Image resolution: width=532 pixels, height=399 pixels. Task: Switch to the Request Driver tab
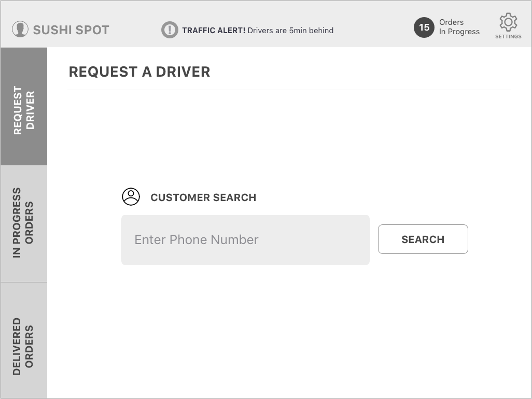tap(24, 106)
